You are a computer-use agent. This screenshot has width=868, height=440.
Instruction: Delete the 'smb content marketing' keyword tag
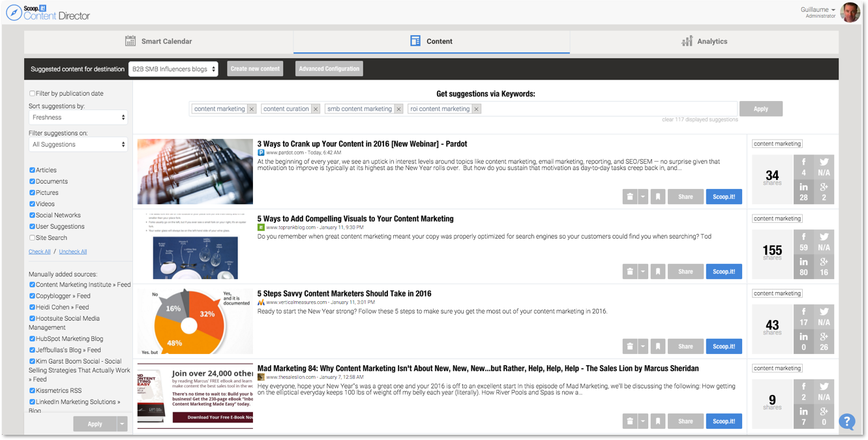(x=398, y=110)
